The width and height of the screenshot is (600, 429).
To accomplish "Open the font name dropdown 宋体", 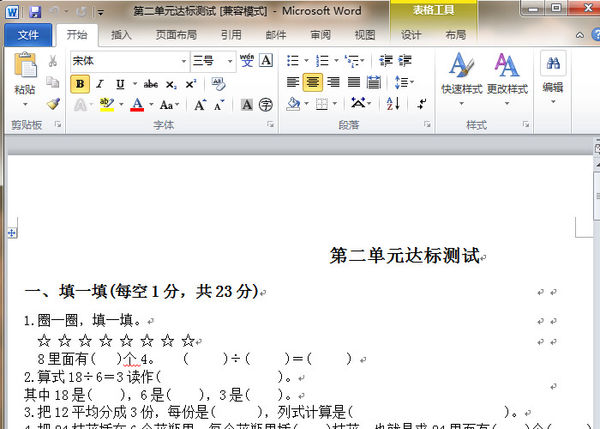I will (184, 61).
